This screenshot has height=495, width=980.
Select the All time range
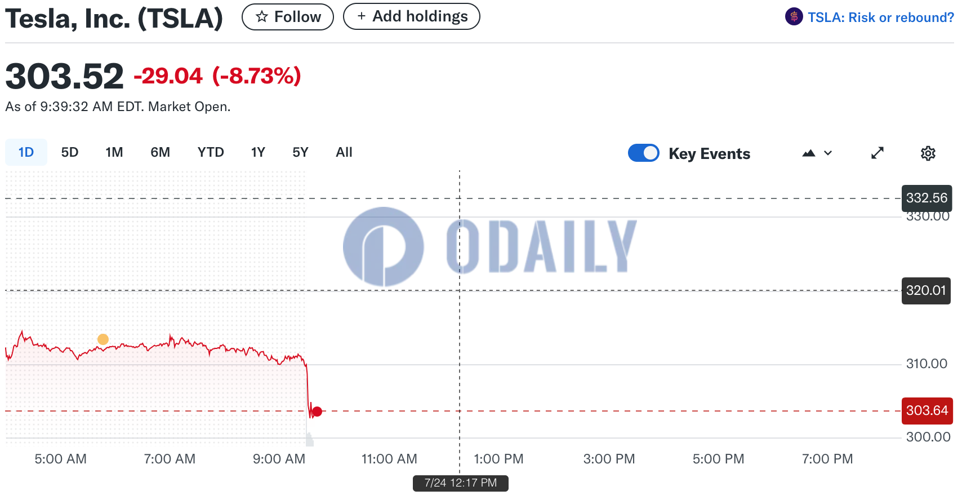coord(344,152)
